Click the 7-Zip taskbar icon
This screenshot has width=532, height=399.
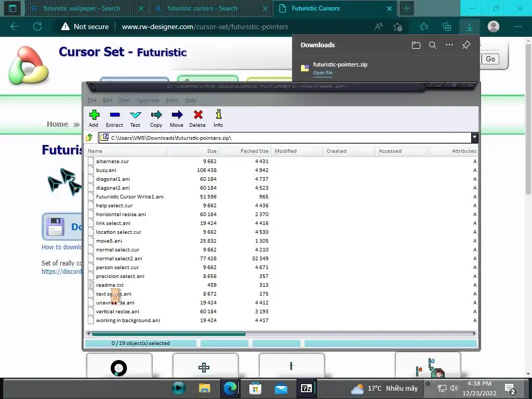click(307, 388)
